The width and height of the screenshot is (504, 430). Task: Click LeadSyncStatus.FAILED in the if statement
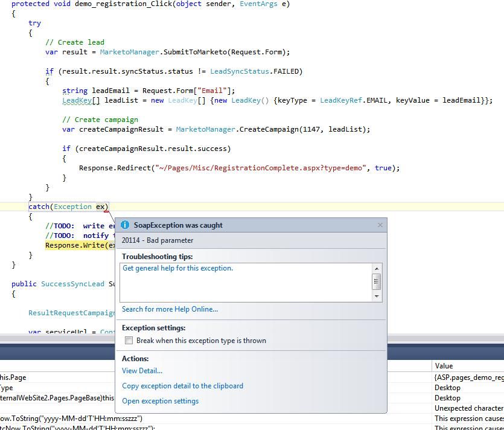254,71
